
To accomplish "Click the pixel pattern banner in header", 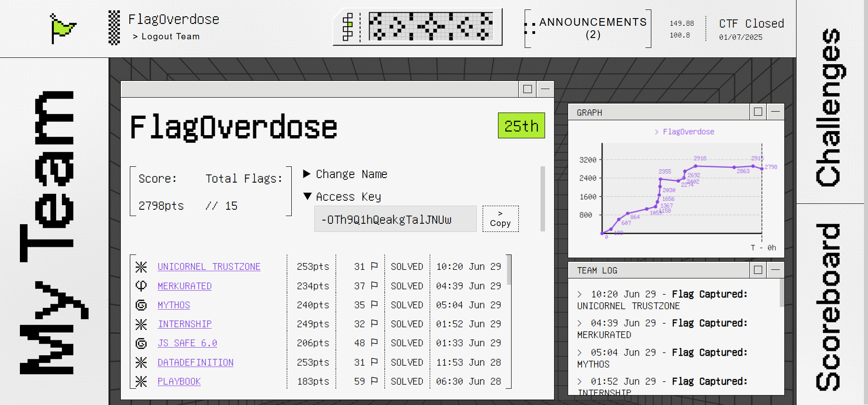I will click(431, 27).
